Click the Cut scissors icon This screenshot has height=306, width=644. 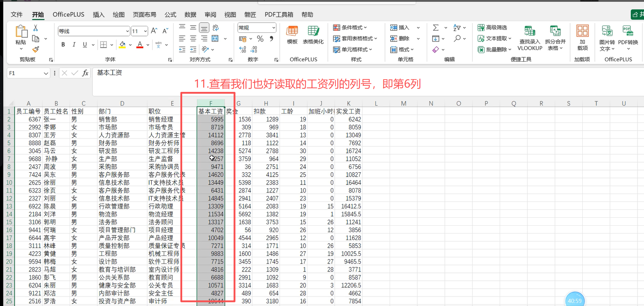[35, 28]
